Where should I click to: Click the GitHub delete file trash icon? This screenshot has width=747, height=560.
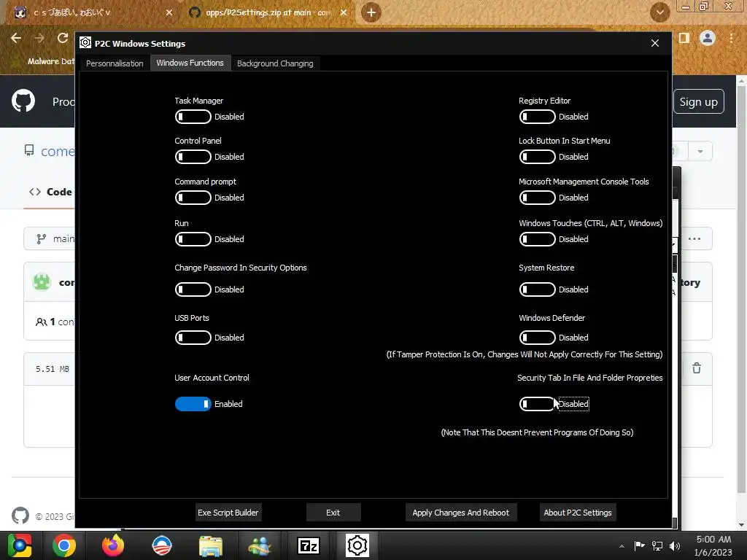(697, 368)
